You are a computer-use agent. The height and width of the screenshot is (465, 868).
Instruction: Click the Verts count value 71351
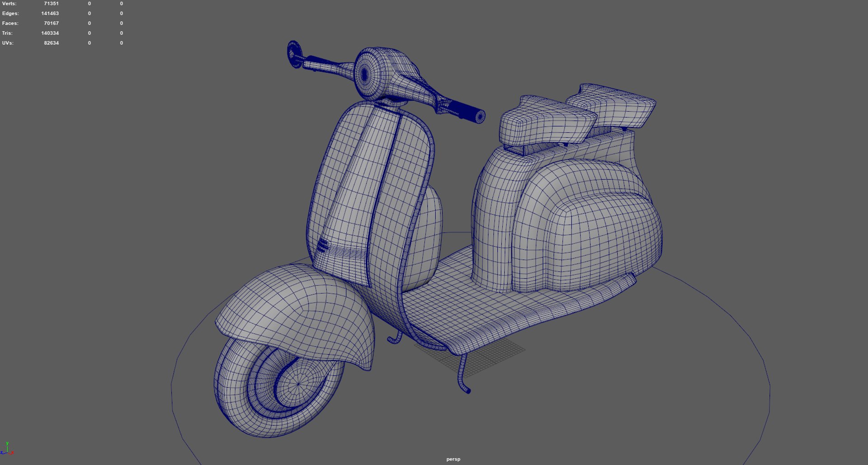tap(51, 4)
